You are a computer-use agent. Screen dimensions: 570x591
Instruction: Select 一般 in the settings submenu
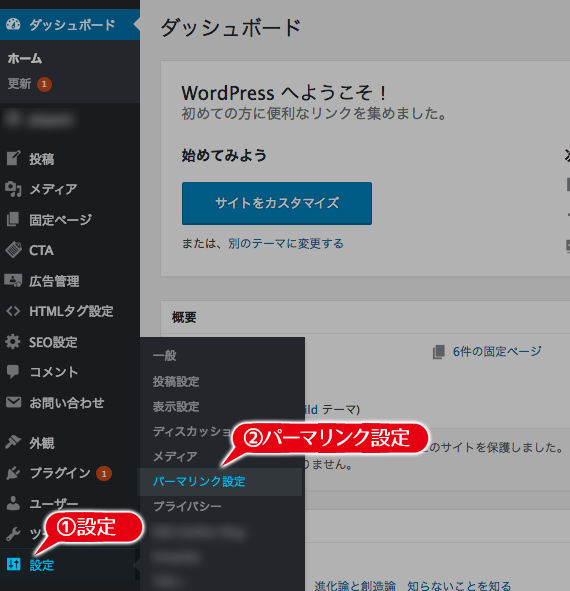(164, 355)
